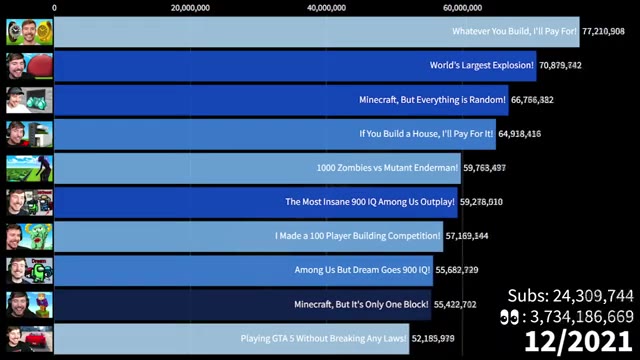Select the Subs 24,309,744 counter text

pyautogui.click(x=571, y=296)
